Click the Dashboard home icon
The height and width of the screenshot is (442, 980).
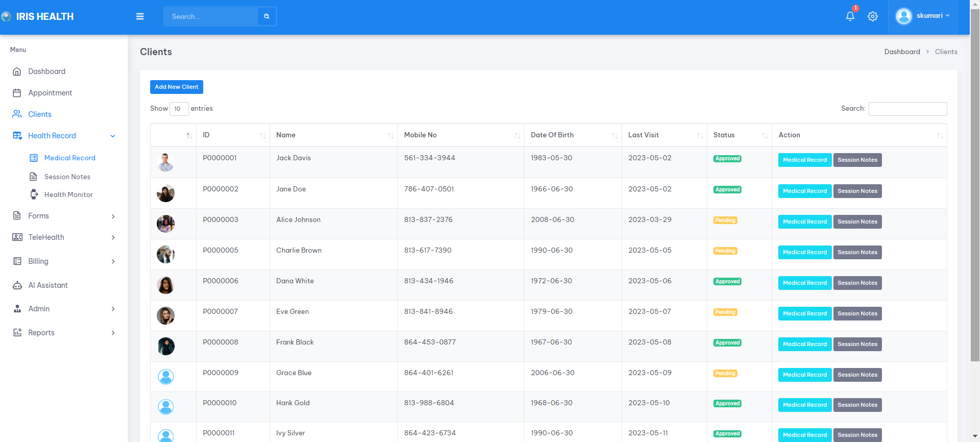point(17,71)
